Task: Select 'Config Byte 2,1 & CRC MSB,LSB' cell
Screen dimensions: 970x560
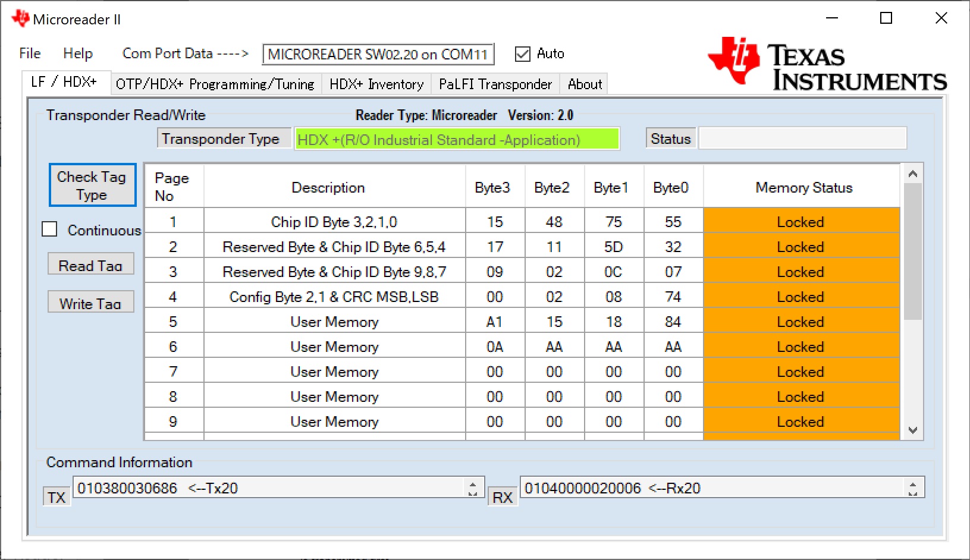Action: (334, 297)
